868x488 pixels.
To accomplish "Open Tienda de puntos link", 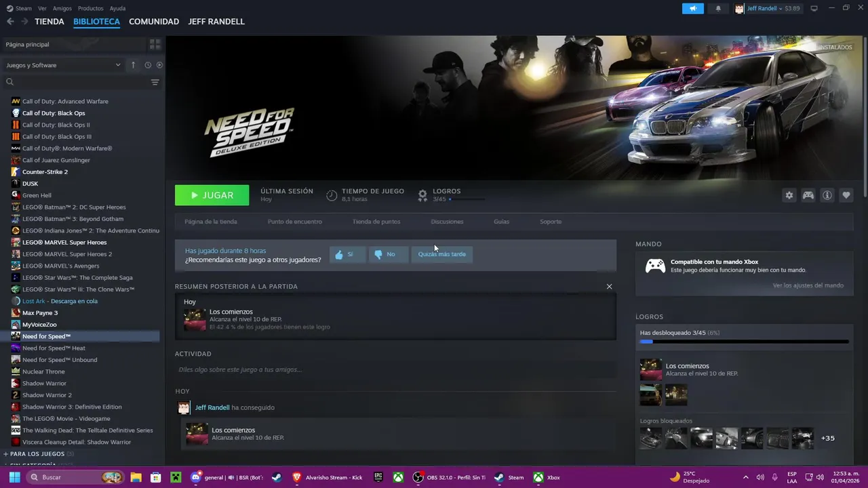I will click(376, 222).
